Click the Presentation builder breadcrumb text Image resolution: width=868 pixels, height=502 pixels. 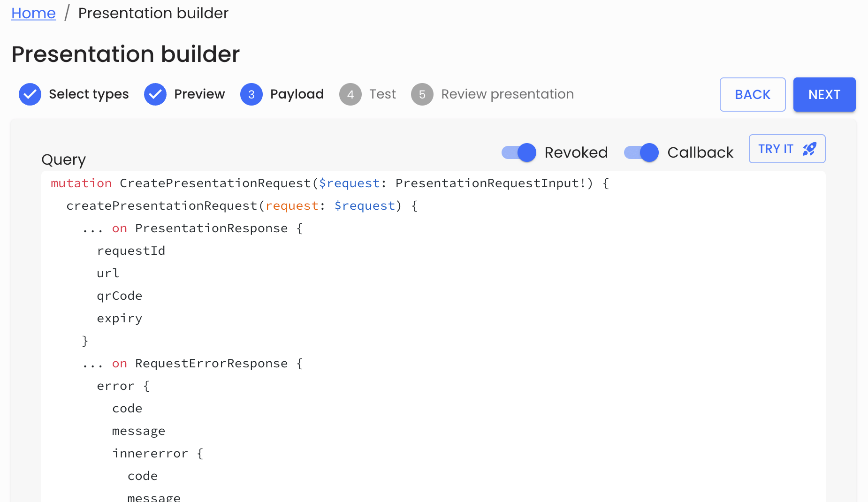153,13
